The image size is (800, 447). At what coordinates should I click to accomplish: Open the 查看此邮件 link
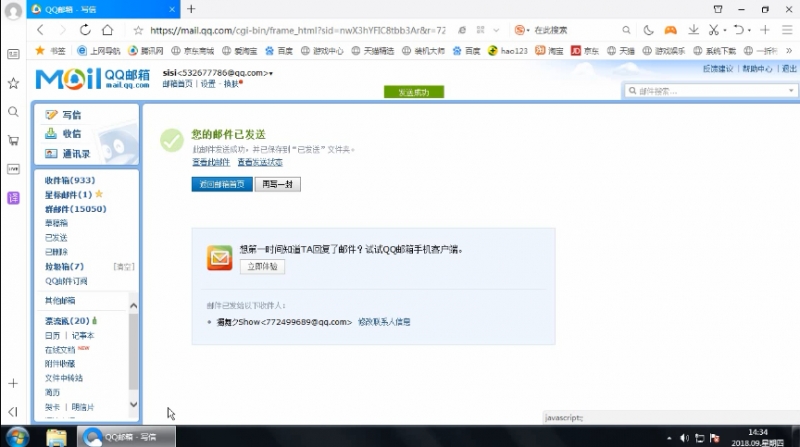[211, 162]
